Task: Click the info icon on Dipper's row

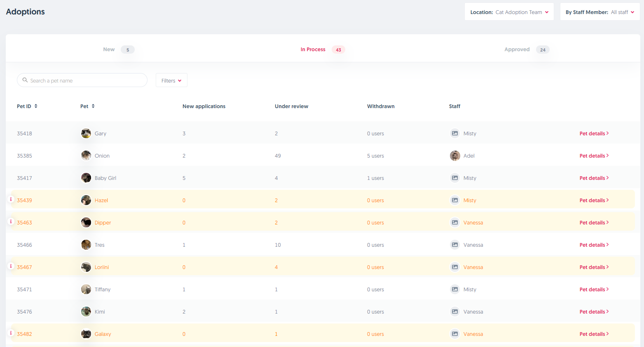Action: (11, 222)
